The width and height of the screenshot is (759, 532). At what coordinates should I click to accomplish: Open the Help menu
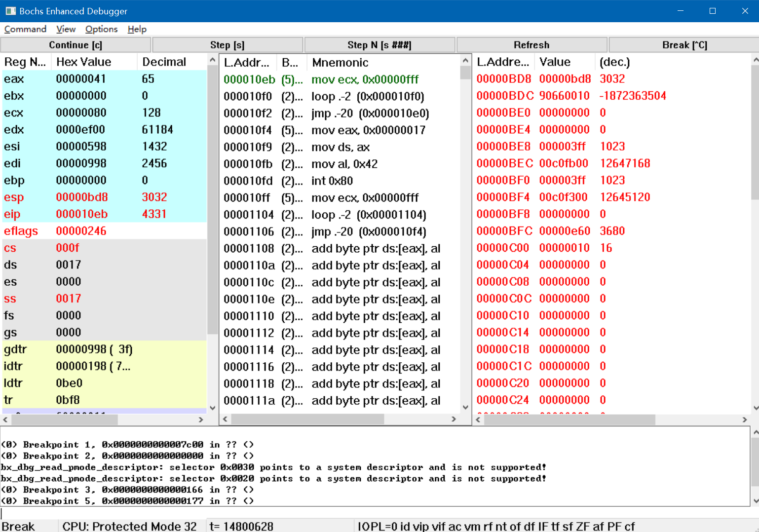[x=137, y=29]
